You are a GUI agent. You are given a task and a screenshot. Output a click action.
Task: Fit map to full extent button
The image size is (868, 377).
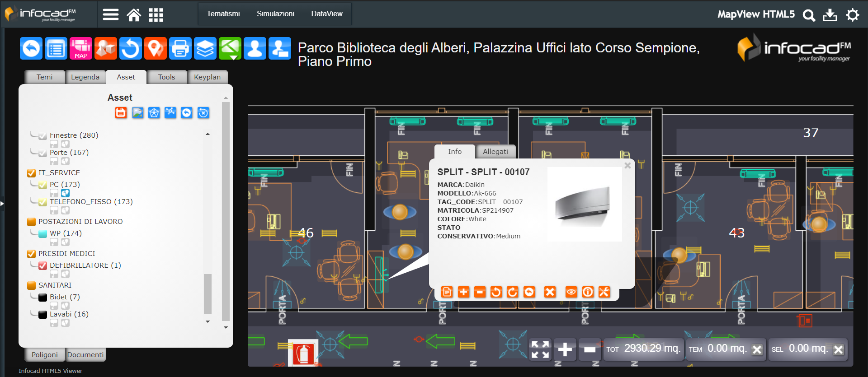(540, 349)
